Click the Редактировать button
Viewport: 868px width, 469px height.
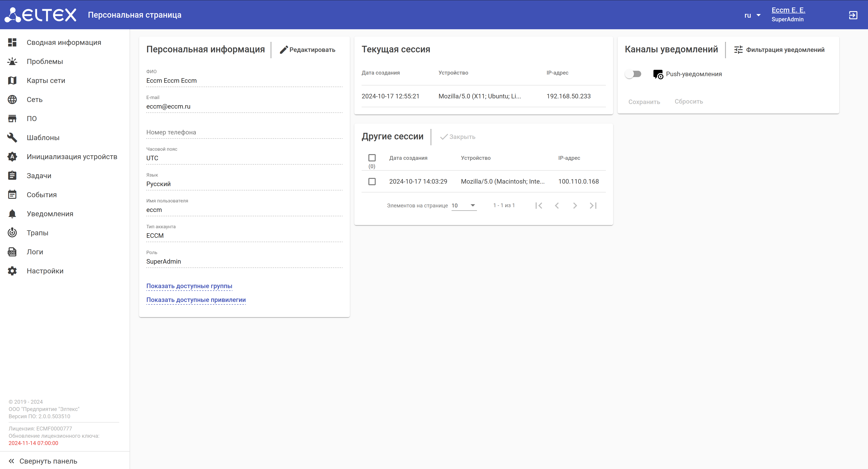(307, 50)
